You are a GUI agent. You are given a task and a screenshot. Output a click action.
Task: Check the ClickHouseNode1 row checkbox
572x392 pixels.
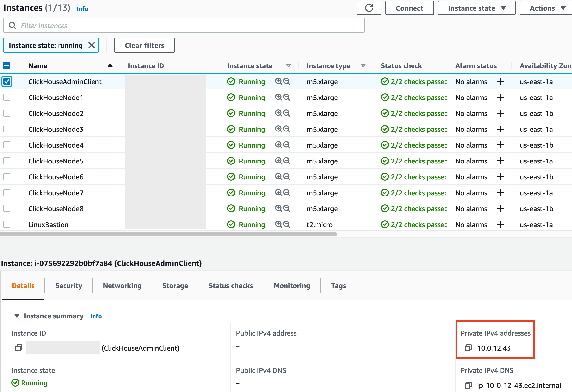coord(7,97)
